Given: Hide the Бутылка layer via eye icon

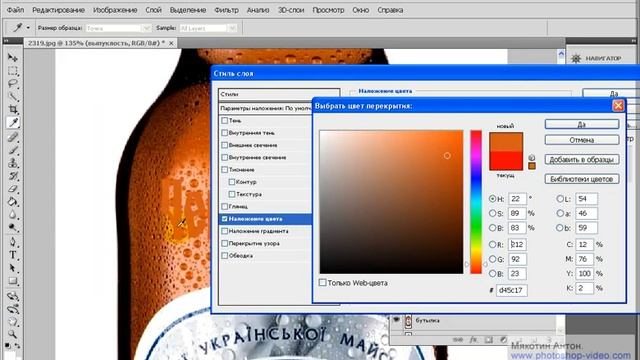Looking at the screenshot, I should (396, 320).
